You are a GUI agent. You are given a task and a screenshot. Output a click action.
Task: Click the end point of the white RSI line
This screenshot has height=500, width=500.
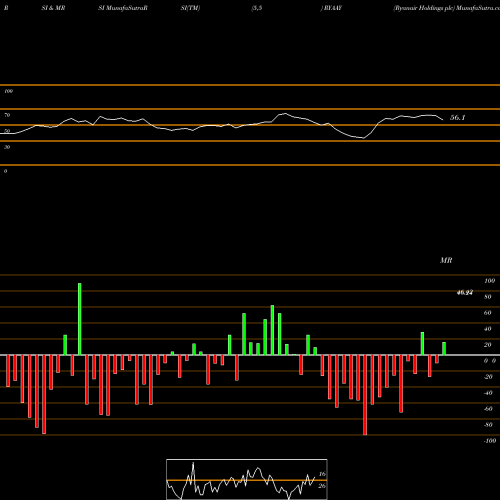(x=443, y=120)
